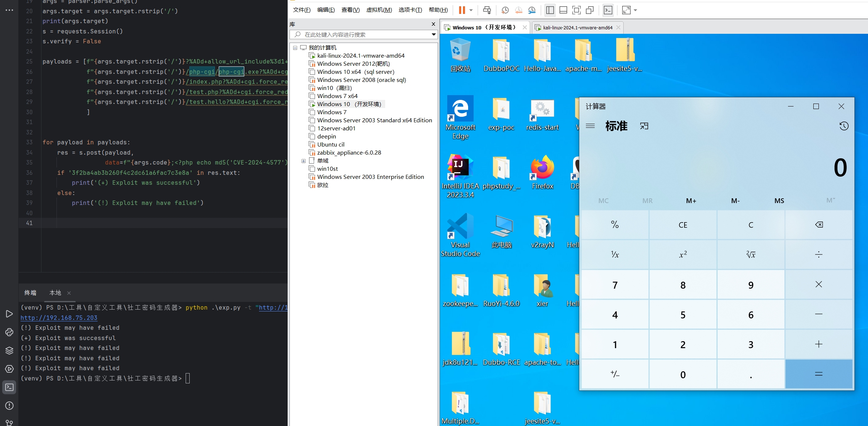
Task: Select kali-linux-2024.1-vmware-amd64 in the library tree
Action: pos(361,56)
